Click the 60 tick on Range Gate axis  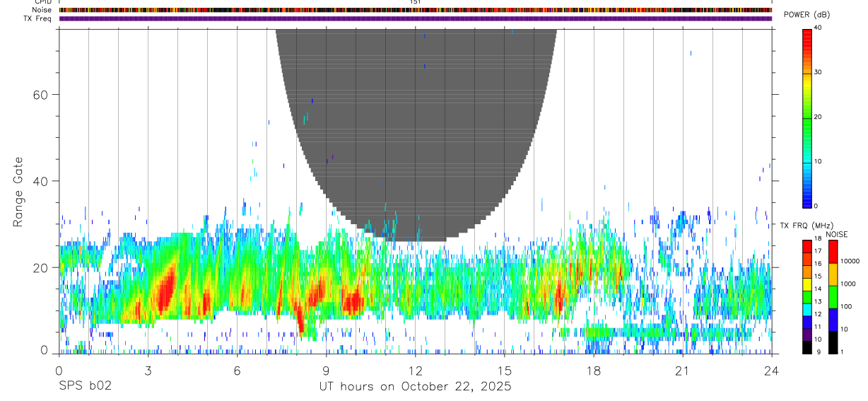pos(40,95)
